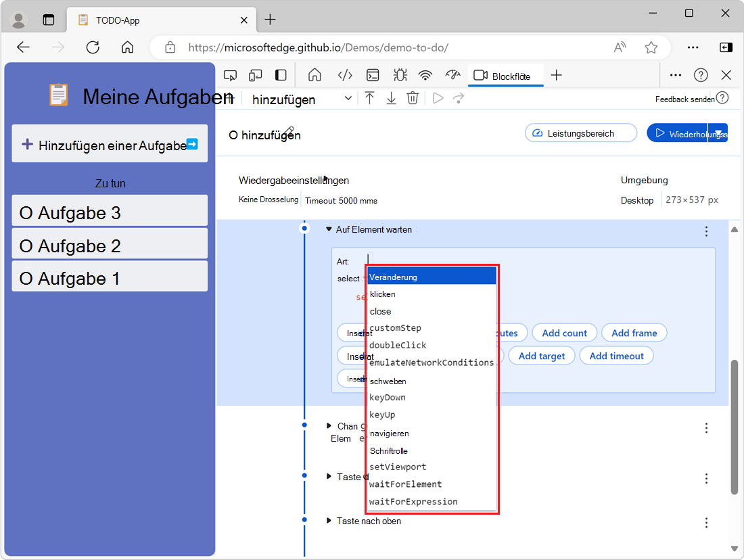This screenshot has width=744, height=560.
Task: Open the Sources tool (bug icon)
Action: pos(399,75)
